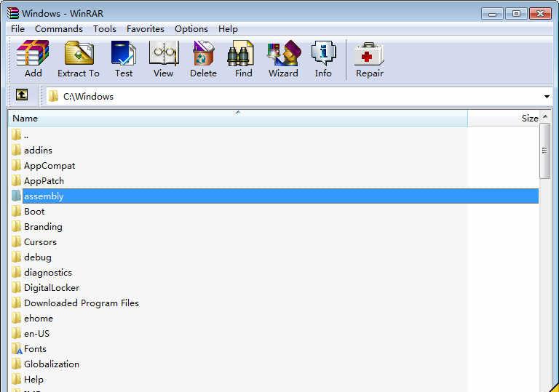The image size is (559, 392).
Task: Expand the address path dropdown arrow
Action: click(x=547, y=97)
